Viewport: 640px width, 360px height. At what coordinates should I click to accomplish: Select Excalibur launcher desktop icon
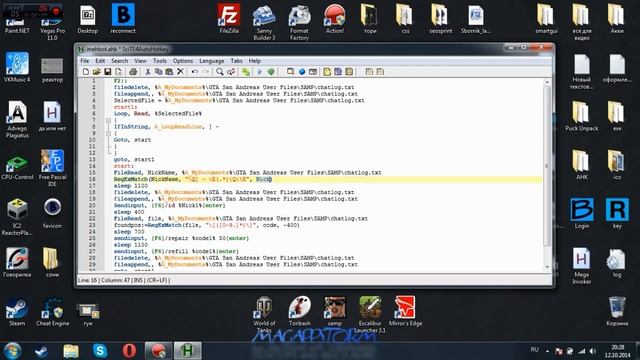click(x=370, y=315)
